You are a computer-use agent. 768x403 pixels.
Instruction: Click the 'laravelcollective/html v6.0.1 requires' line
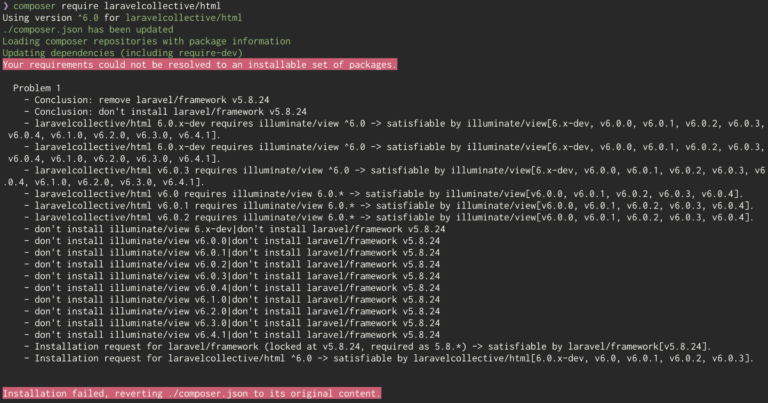coord(389,206)
